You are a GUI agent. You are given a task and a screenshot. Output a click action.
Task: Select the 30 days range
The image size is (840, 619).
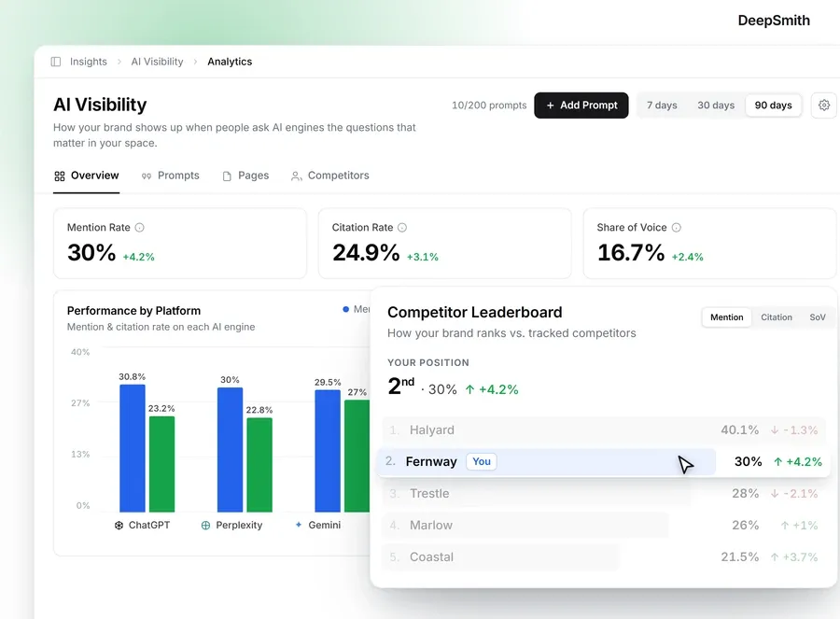coord(716,106)
